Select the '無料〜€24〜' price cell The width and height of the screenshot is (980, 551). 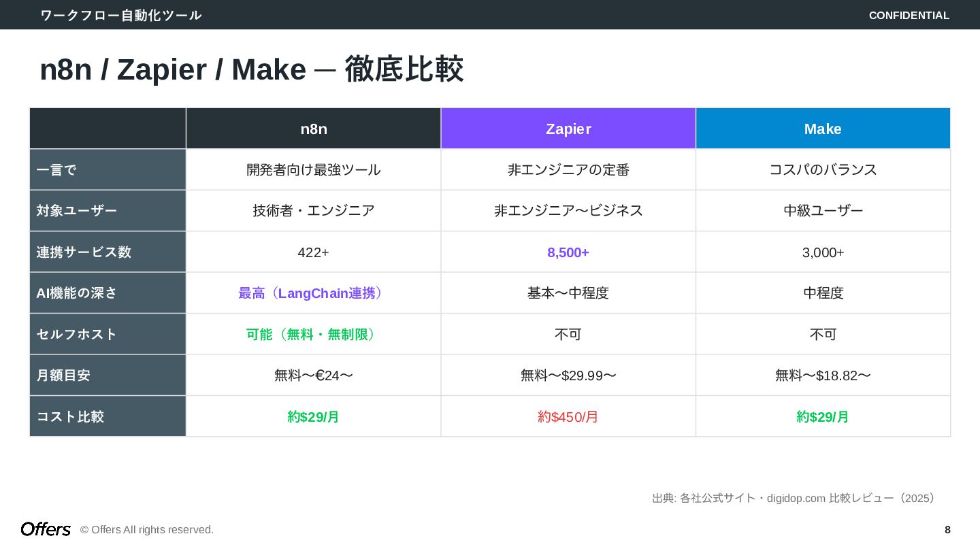(314, 375)
